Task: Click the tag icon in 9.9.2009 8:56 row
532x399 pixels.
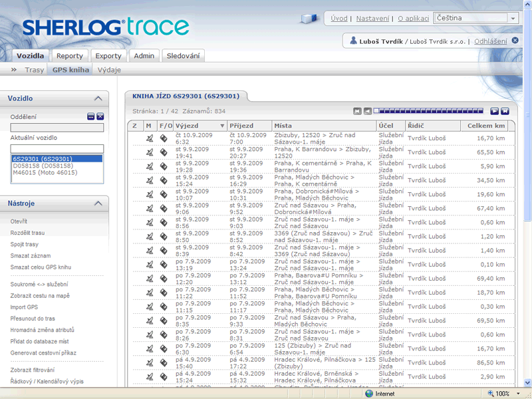Action: [164, 222]
